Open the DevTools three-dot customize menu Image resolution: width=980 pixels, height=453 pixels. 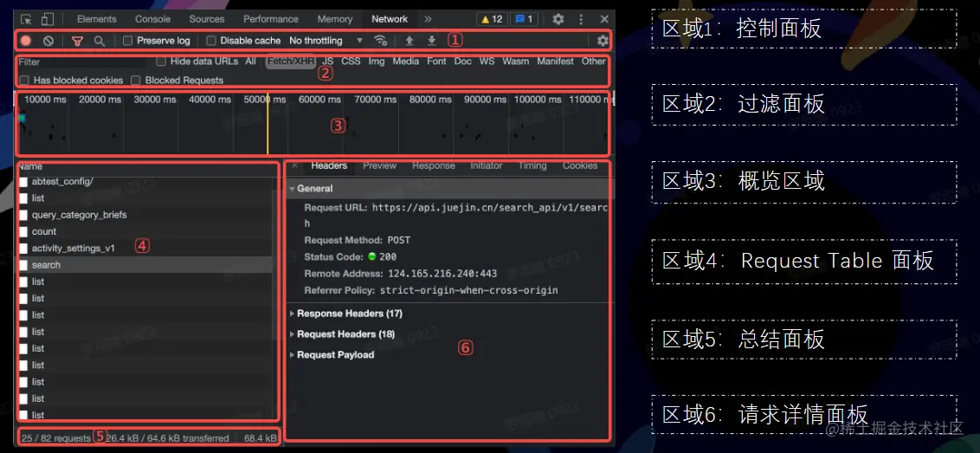581,19
